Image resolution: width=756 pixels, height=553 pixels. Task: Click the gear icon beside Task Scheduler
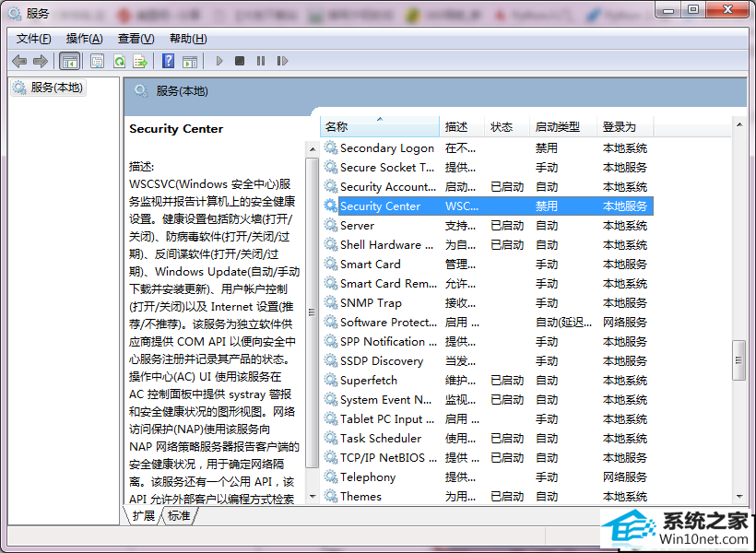pos(330,438)
